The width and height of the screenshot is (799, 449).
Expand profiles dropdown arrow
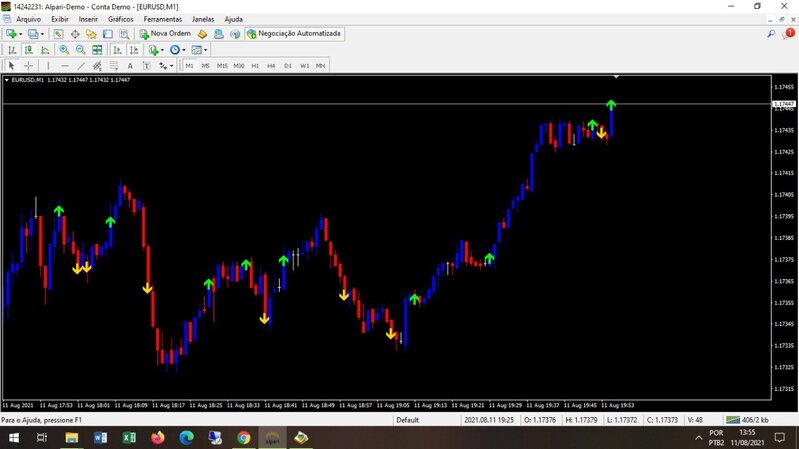point(42,34)
